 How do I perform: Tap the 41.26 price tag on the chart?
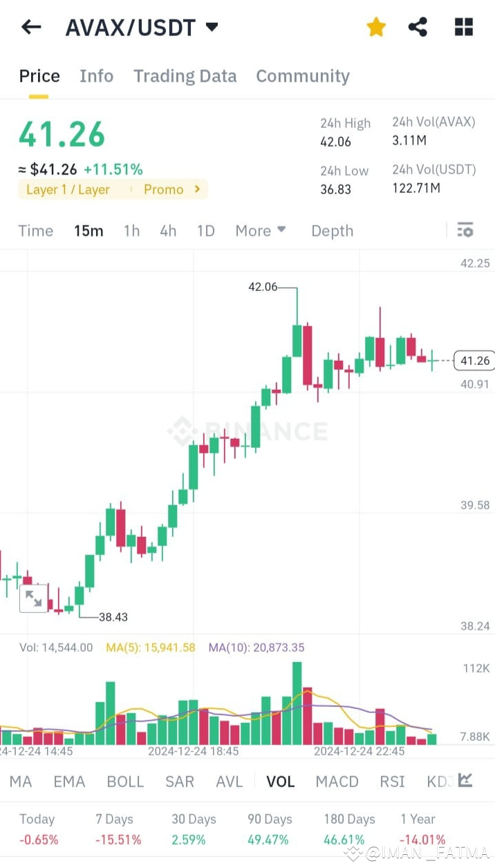coord(474,360)
